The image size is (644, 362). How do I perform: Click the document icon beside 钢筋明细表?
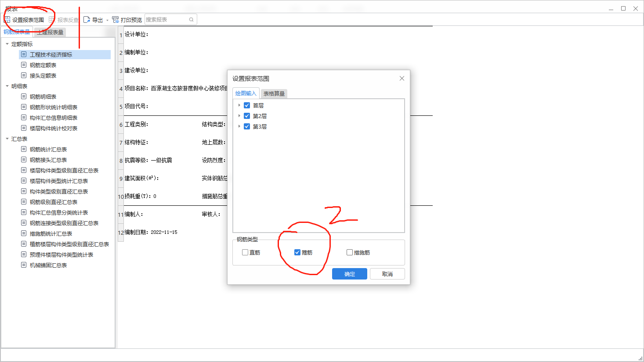24,97
